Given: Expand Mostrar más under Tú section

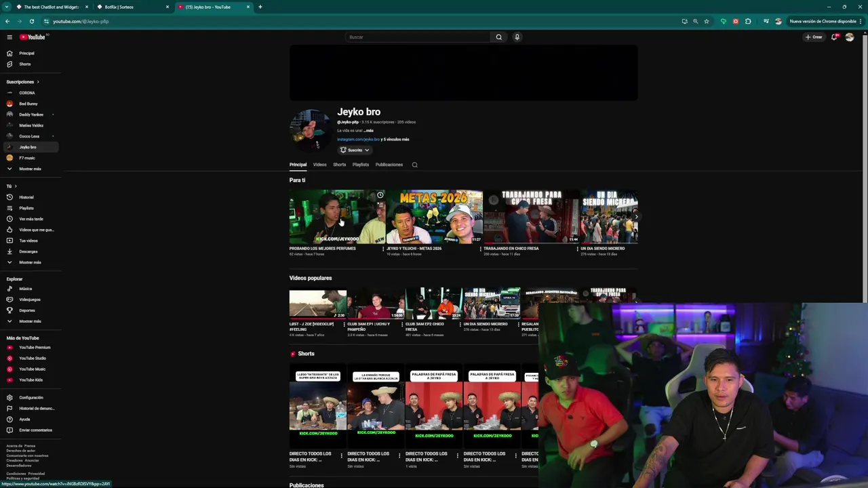Looking at the screenshot, I should click(31, 262).
